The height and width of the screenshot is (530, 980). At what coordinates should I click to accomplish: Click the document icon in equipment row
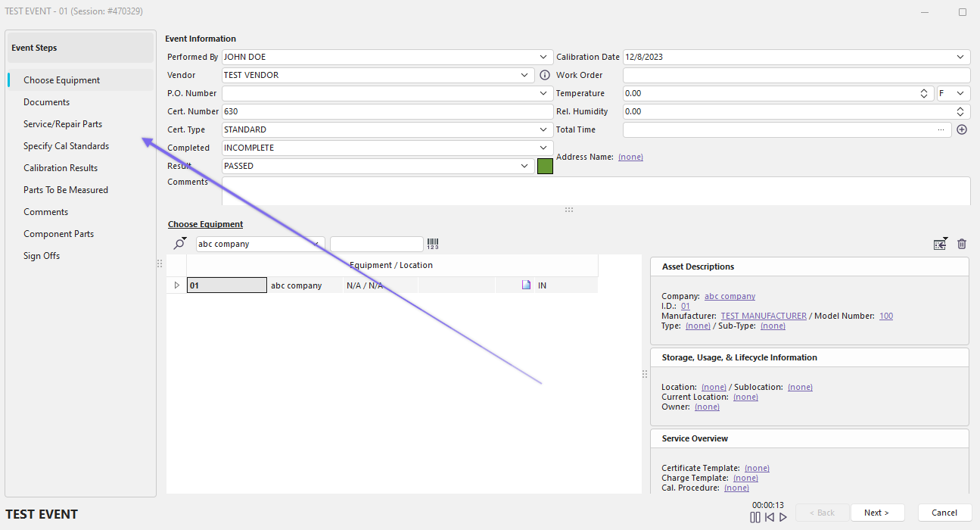(526, 285)
